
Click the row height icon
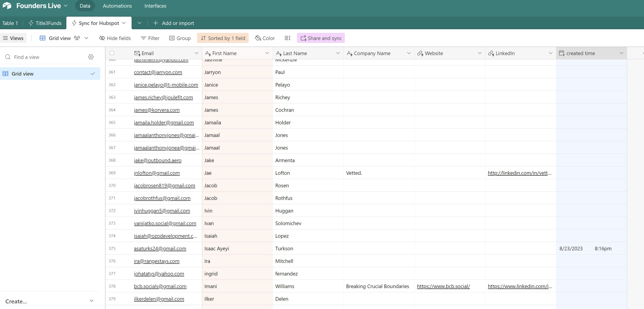287,38
